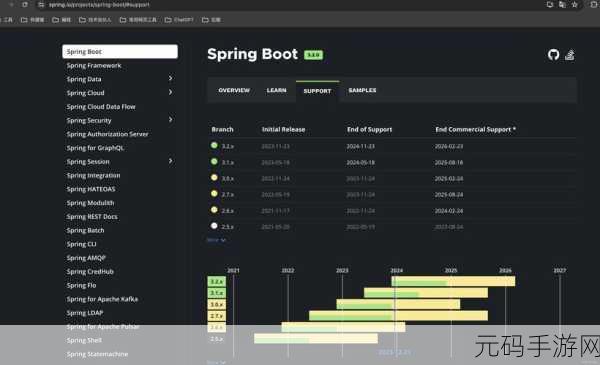The image size is (600, 365).
Task: Click the 3.1.x timeline bar in the chart
Action: coord(426,293)
